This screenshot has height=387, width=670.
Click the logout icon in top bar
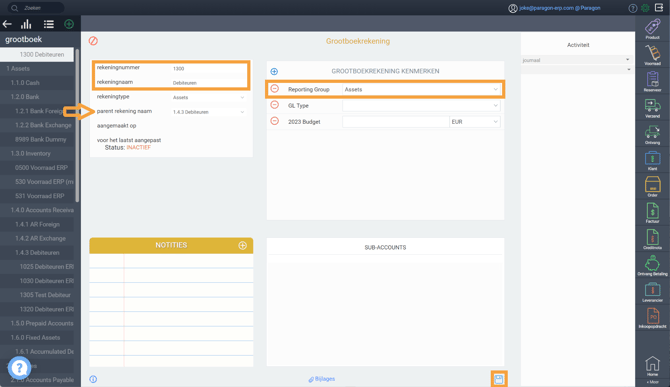tap(659, 8)
